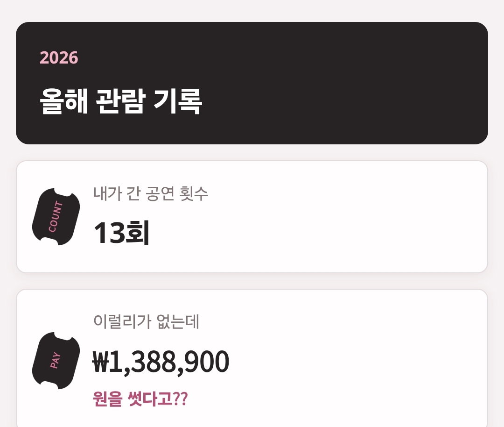The width and height of the screenshot is (504, 427).
Task: Click the 공연 word in count label
Action: click(160, 193)
